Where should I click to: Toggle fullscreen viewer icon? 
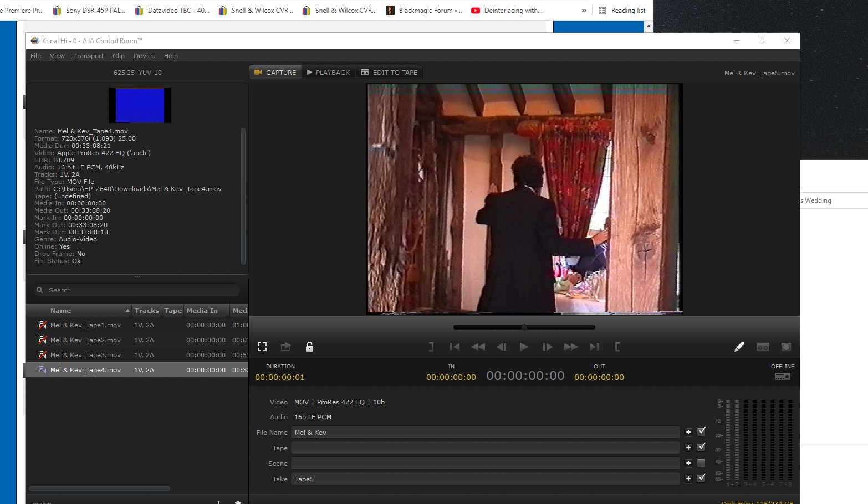point(262,347)
